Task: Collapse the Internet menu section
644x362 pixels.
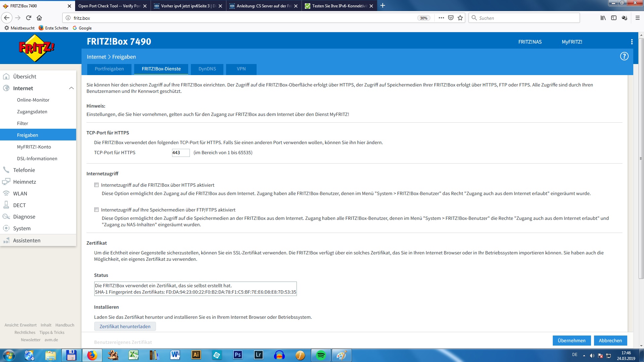Action: pos(71,88)
